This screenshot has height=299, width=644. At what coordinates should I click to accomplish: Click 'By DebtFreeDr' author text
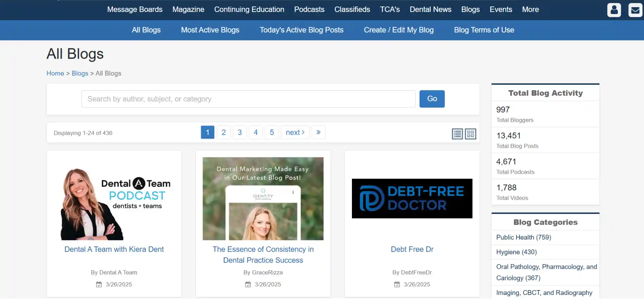[x=412, y=272]
